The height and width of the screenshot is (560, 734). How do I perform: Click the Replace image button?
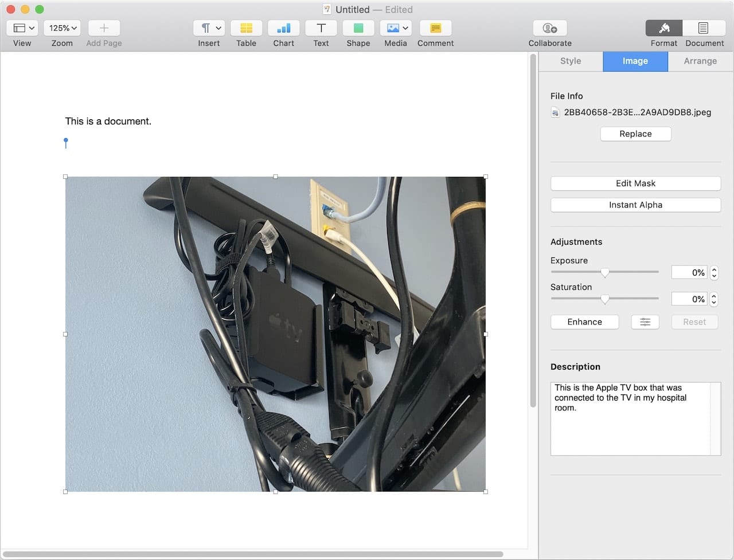635,134
